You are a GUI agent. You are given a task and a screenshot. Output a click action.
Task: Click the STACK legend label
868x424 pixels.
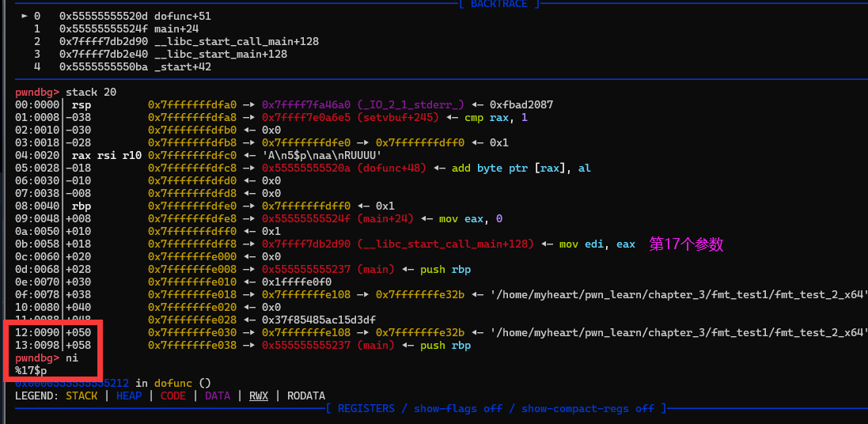pyautogui.click(x=81, y=396)
